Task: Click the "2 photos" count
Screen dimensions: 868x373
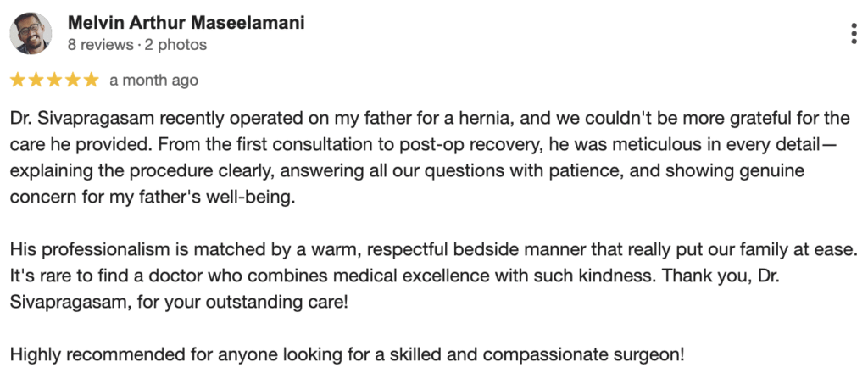Action: pyautogui.click(x=175, y=45)
